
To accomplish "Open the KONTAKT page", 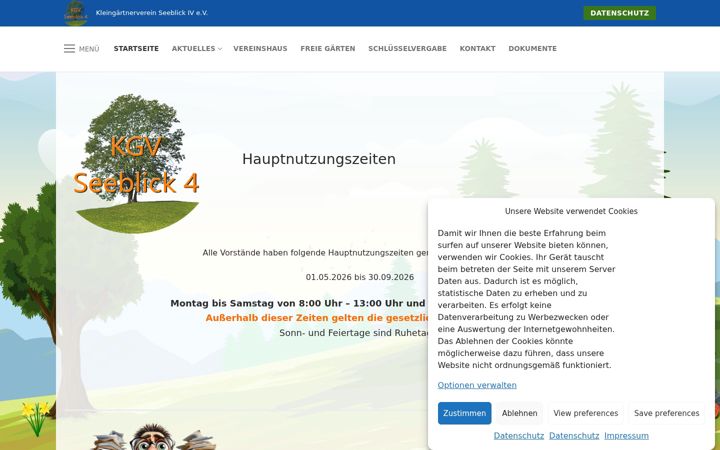I will click(x=478, y=49).
